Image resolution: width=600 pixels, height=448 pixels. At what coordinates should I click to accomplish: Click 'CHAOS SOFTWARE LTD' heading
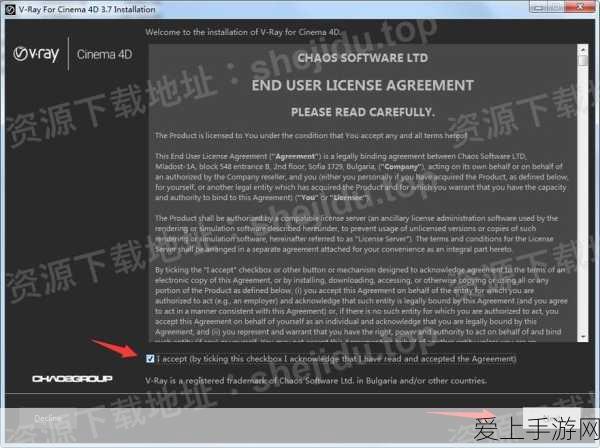(x=363, y=58)
